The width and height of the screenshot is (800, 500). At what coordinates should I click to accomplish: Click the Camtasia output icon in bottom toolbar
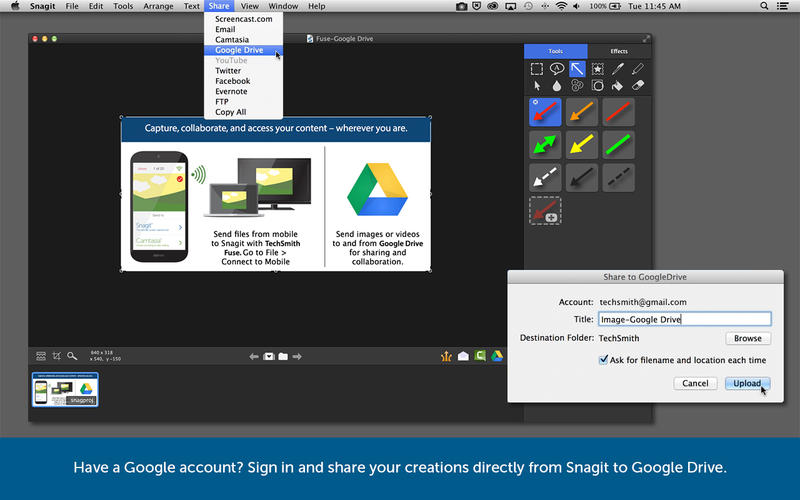(x=480, y=356)
